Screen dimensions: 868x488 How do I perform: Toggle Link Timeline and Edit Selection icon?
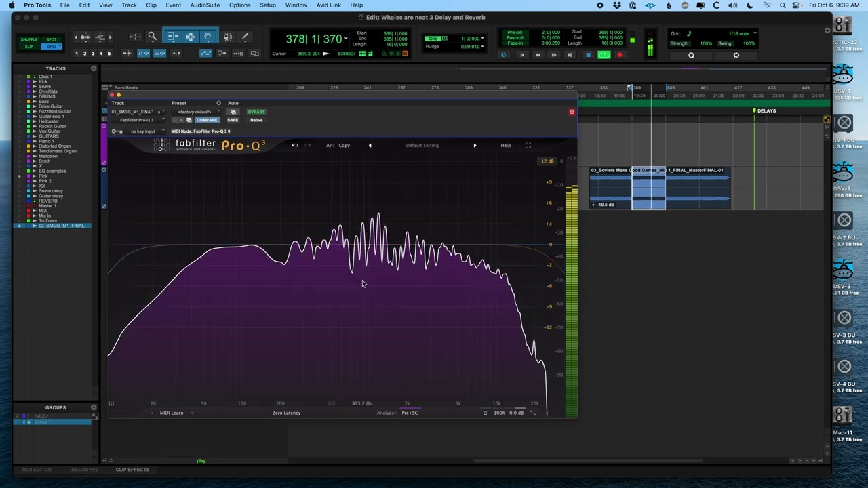coord(143,53)
